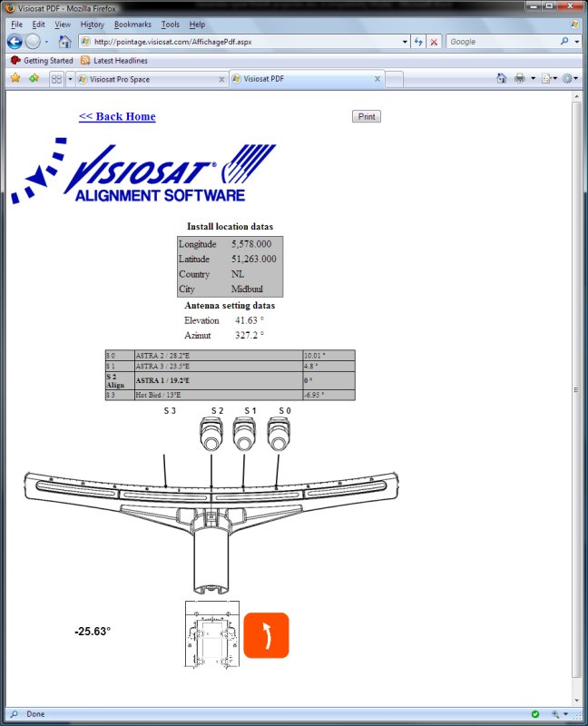Click the vertical scrollbar down arrow
The image size is (588, 726).
point(576,700)
